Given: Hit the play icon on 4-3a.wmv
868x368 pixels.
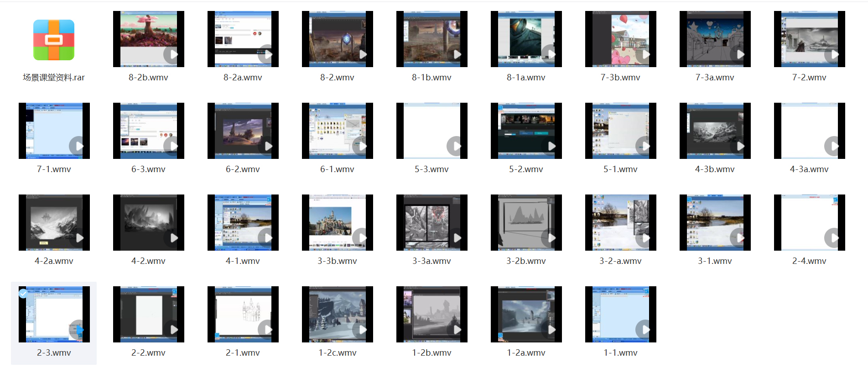Looking at the screenshot, I should point(833,146).
